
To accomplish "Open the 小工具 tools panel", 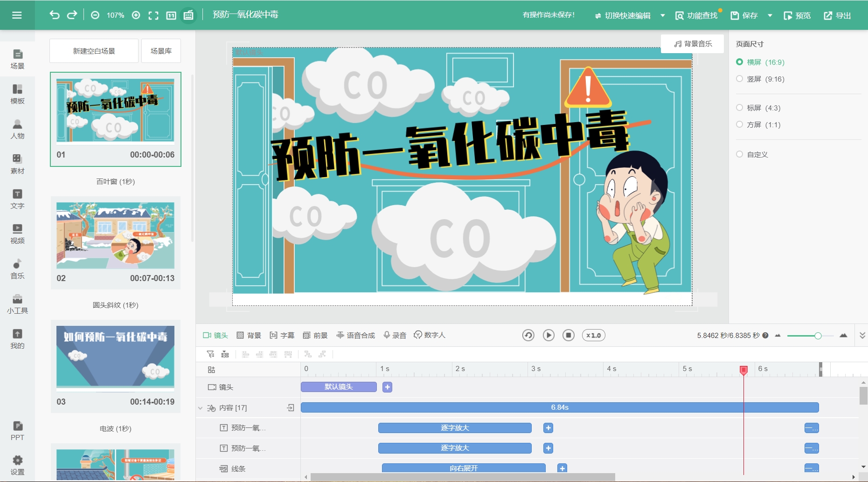I will 17,304.
